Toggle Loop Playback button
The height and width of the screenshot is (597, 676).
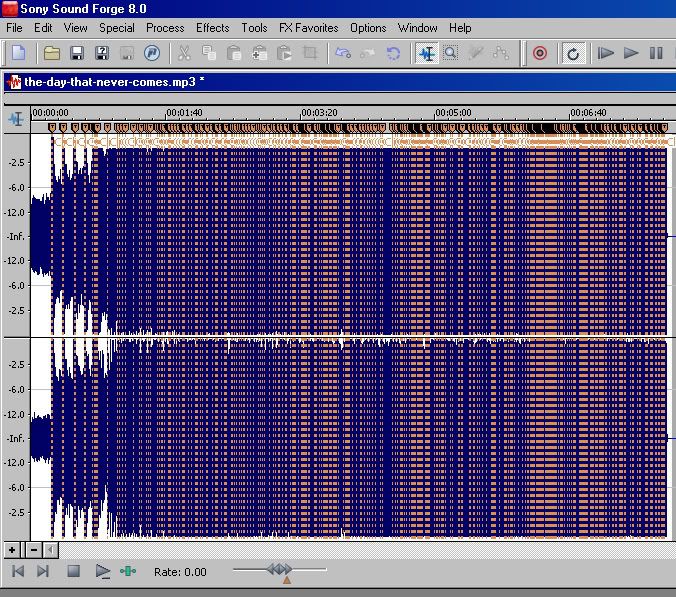point(573,53)
